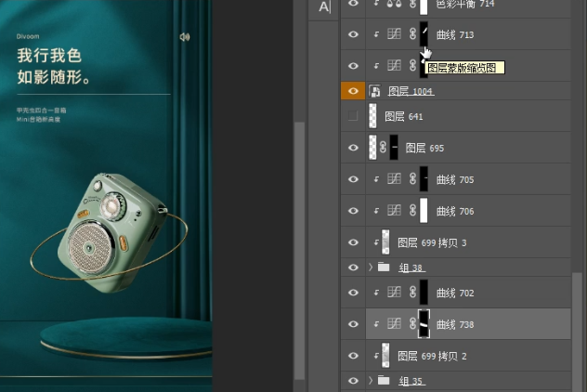Select the layer mask thumbnail of 图层 695

(394, 148)
